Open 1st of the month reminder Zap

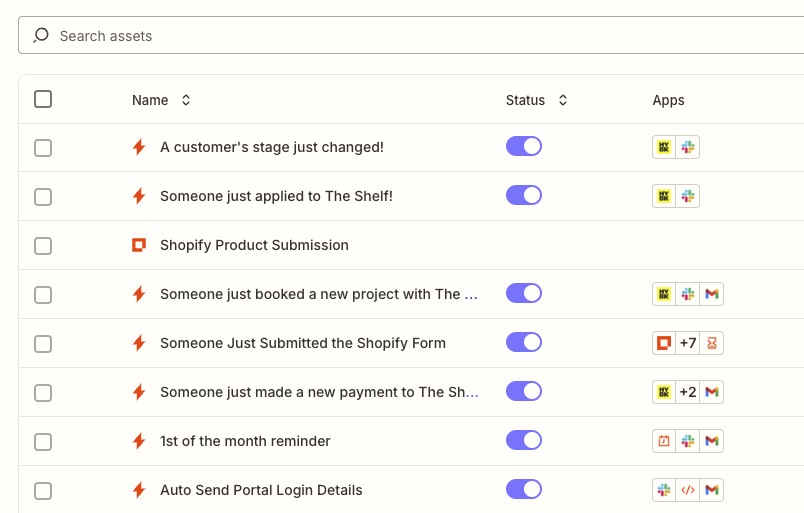(x=245, y=441)
